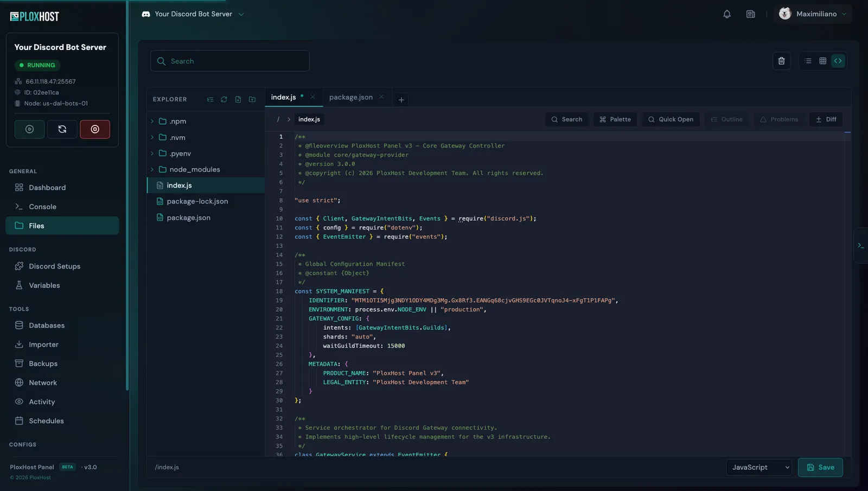Open the Your Discord Bot Server dropdown
This screenshot has height=491, width=868.
point(193,14)
